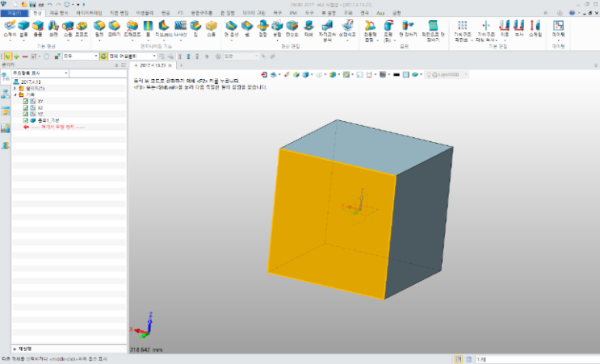
Task: Open the Direct Edit (직접 편집) ribbon tab
Action: click(119, 13)
